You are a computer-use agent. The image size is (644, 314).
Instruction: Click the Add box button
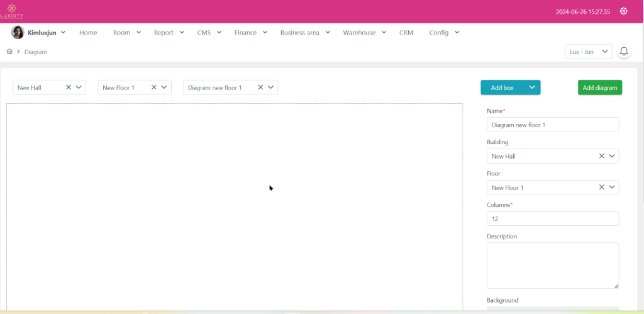[502, 87]
